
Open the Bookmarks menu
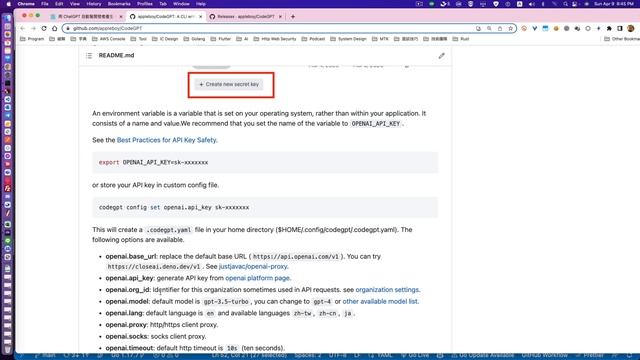click(119, 4)
